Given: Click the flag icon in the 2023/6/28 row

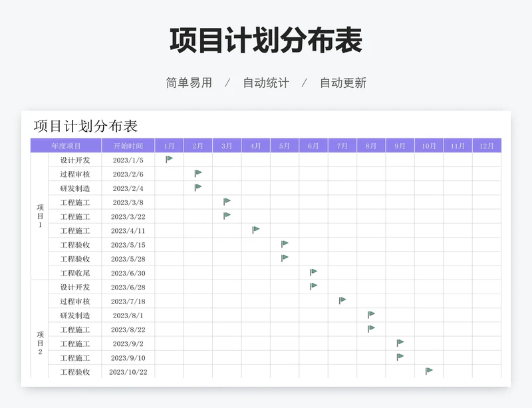Looking at the screenshot, I should [313, 286].
